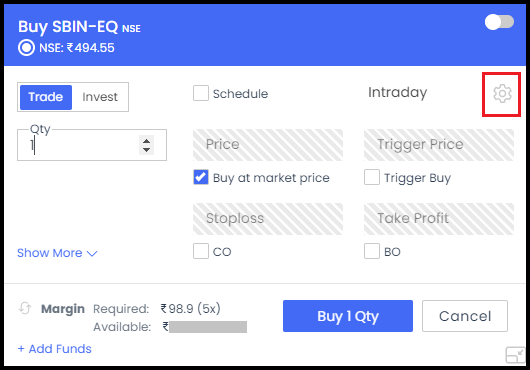Select the NSE exchange radio button
This screenshot has width=530, height=370.
tap(26, 48)
